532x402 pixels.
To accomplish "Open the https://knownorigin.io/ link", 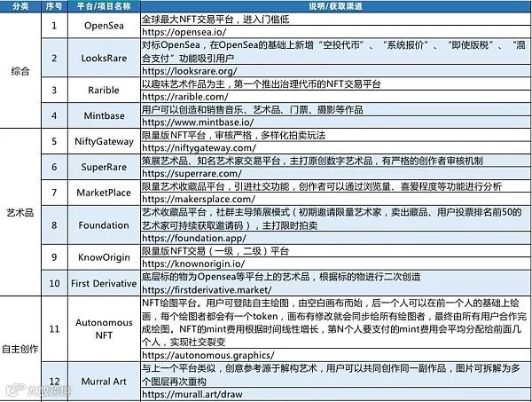I will pos(193,264).
